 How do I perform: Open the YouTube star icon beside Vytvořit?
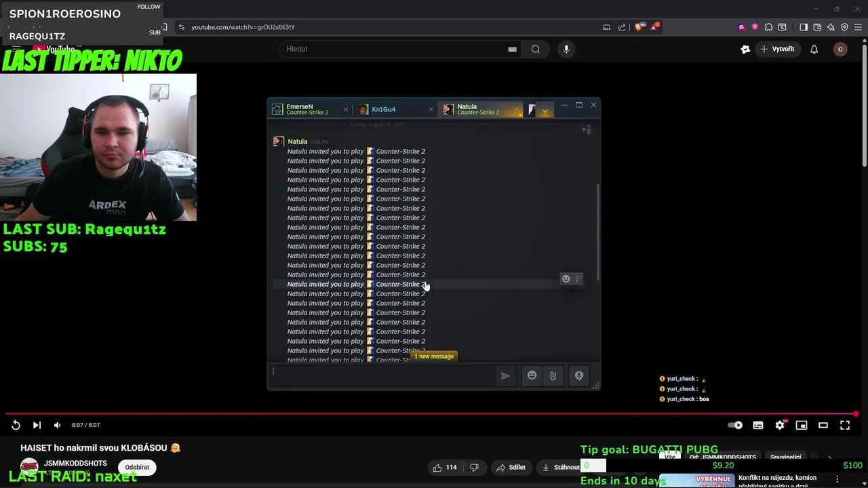745,49
